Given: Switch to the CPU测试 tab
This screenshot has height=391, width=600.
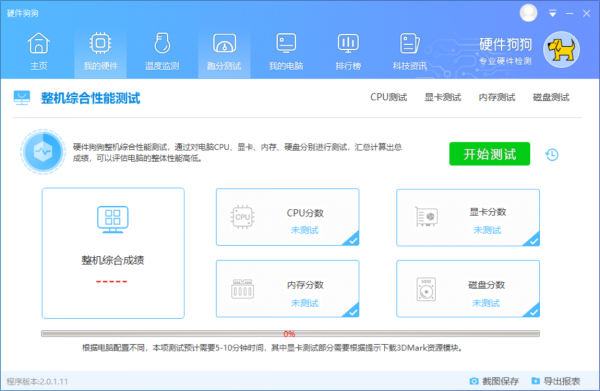Looking at the screenshot, I should (x=388, y=97).
